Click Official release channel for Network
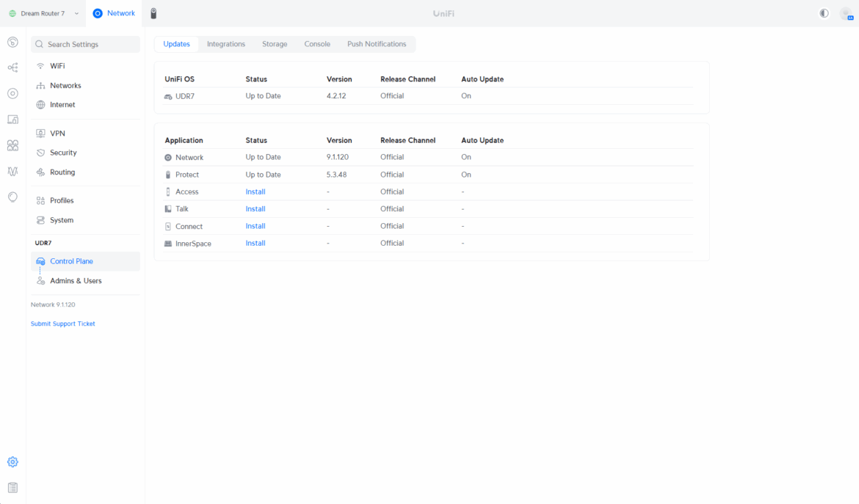859x504 pixels. tap(392, 157)
